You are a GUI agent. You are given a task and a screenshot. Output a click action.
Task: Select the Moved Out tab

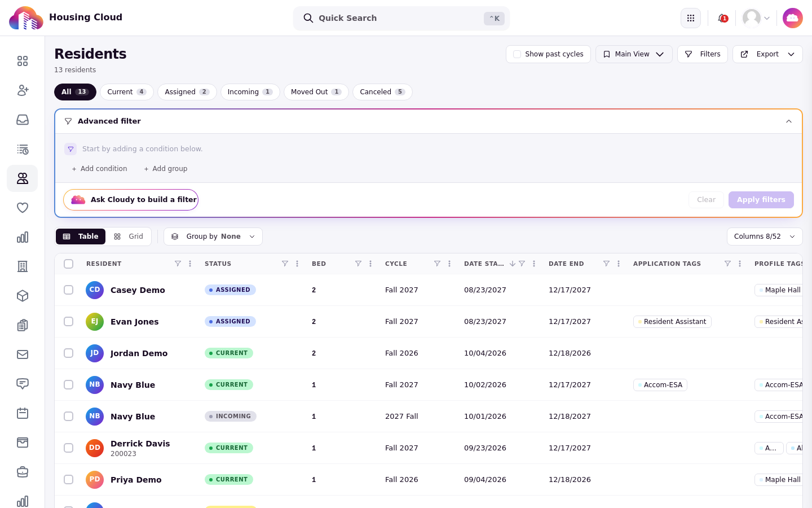[316, 92]
